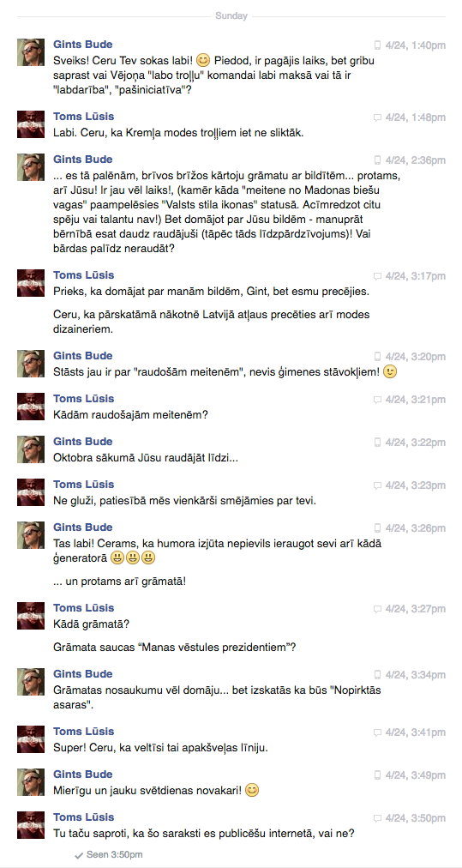The image size is (462, 868).
Task: Click the checkmark icon next to Seen 3:50pm
Action: pos(80,855)
